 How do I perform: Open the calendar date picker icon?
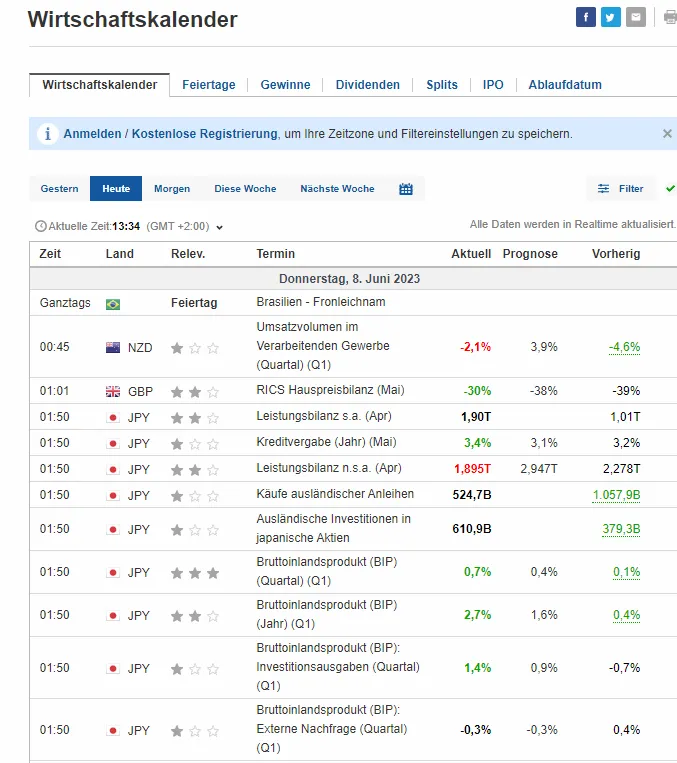pos(406,189)
